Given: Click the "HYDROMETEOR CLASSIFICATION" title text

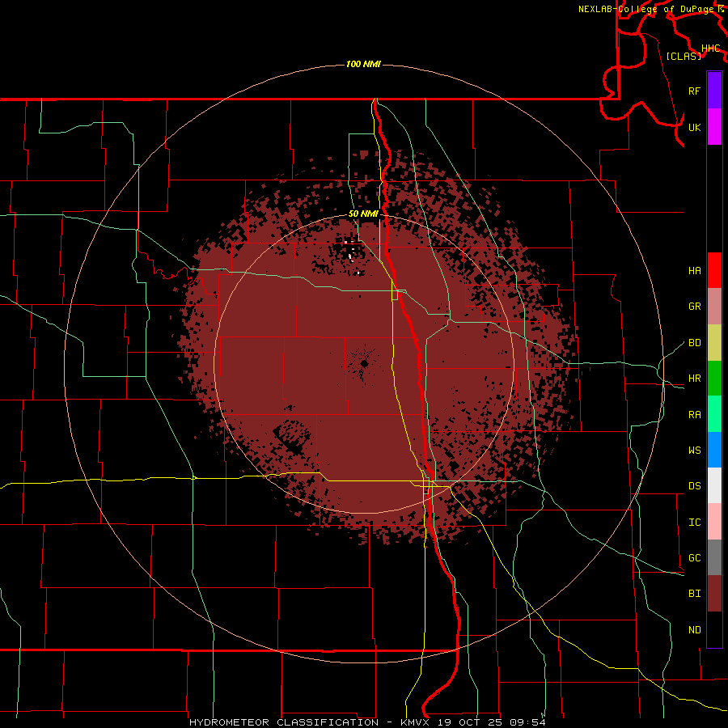Looking at the screenshot, I should 284,722.
